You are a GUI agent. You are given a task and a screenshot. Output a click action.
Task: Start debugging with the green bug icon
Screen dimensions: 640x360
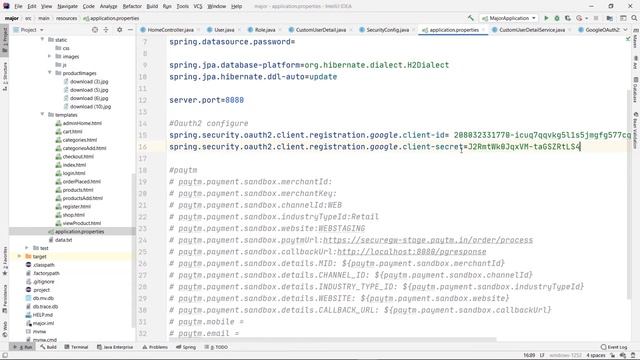click(557, 18)
